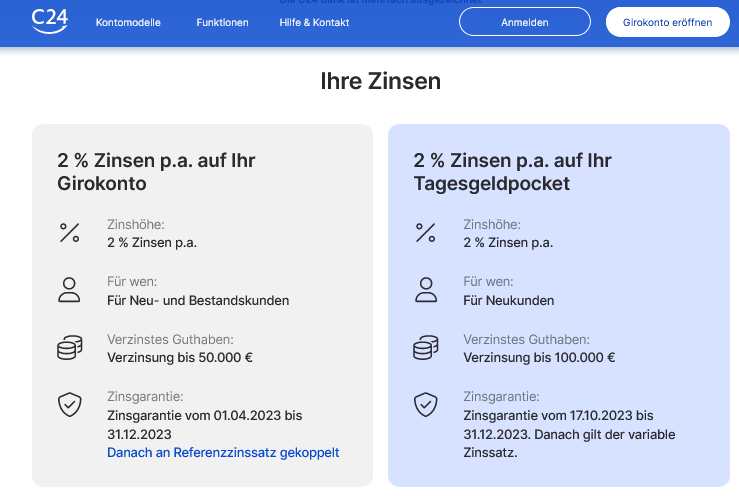Click 'Zinsgarantie:' label in Girokonto card
Viewport: 739px width, 496px height.
pyautogui.click(x=145, y=397)
